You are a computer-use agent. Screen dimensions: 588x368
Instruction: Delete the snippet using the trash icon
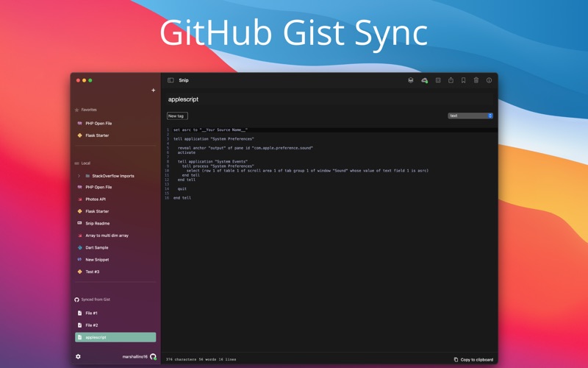click(x=476, y=80)
